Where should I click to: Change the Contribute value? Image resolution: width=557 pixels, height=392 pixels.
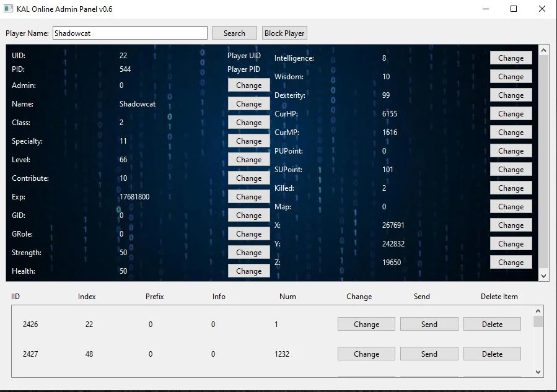[x=248, y=178]
